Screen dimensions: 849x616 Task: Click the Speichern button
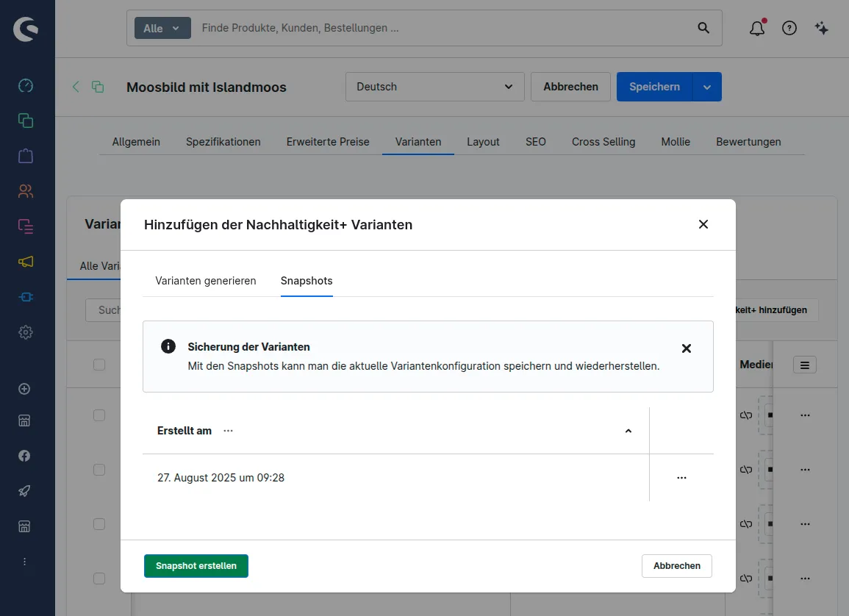pyautogui.click(x=654, y=87)
